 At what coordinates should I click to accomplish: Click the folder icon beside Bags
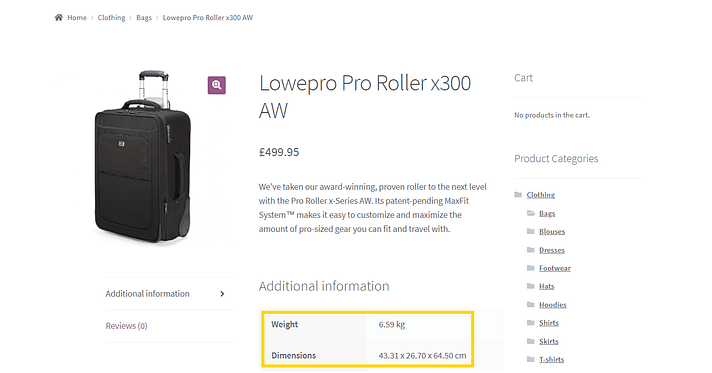pyautogui.click(x=531, y=213)
